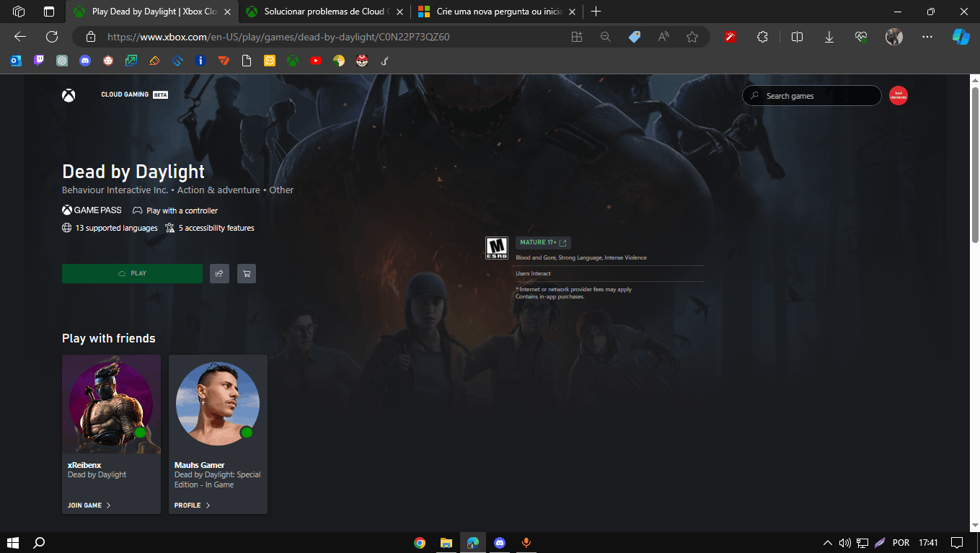Open the Read aloud icon in the address bar
980x553 pixels.
tap(663, 37)
